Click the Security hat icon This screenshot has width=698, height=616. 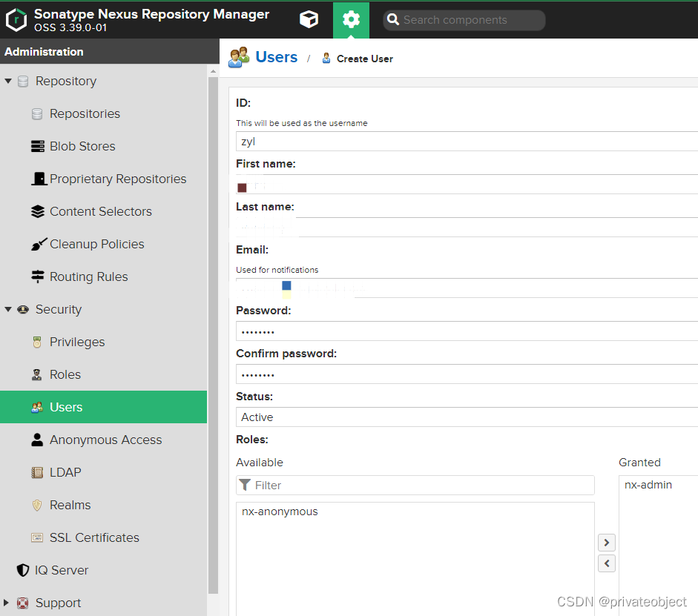pos(23,310)
